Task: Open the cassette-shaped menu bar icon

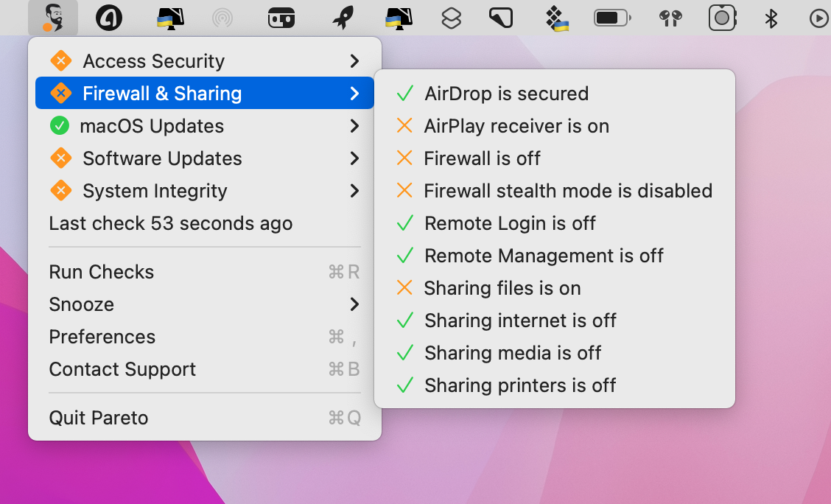Action: click(x=281, y=18)
